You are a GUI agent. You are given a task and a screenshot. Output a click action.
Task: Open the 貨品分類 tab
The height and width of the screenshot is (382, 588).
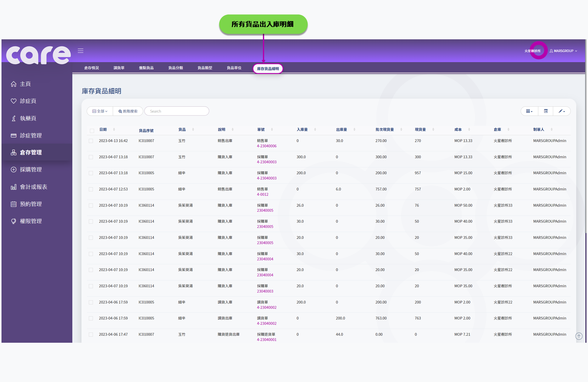pyautogui.click(x=175, y=68)
